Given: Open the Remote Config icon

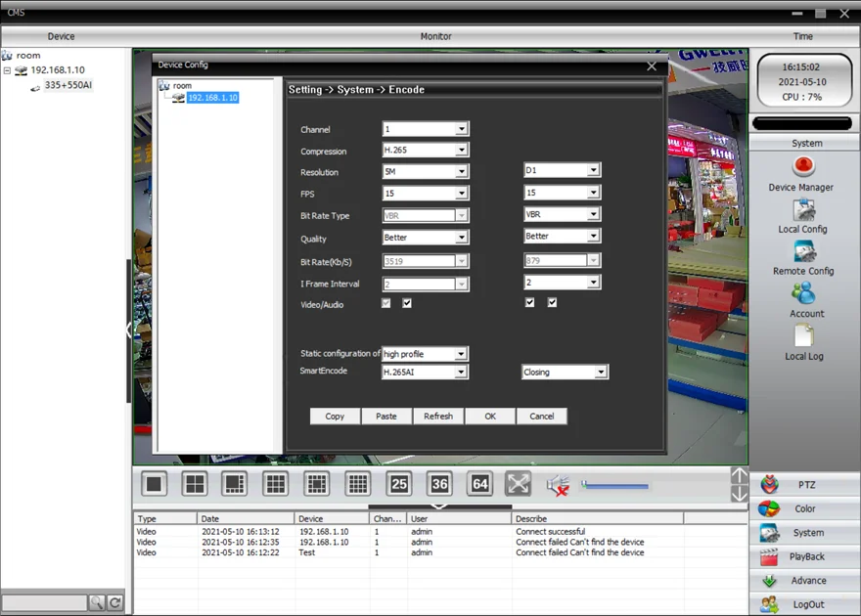Looking at the screenshot, I should pos(803,251).
